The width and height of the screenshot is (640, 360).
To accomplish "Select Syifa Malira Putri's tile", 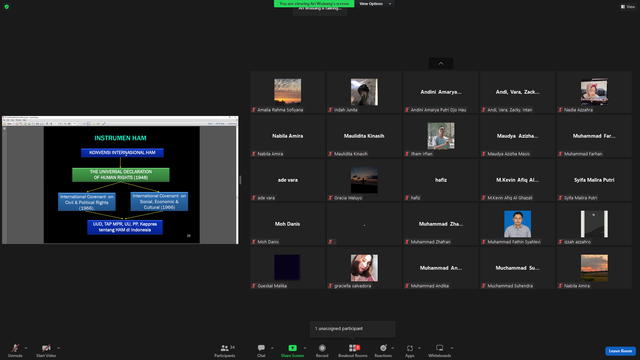I will pyautogui.click(x=594, y=180).
